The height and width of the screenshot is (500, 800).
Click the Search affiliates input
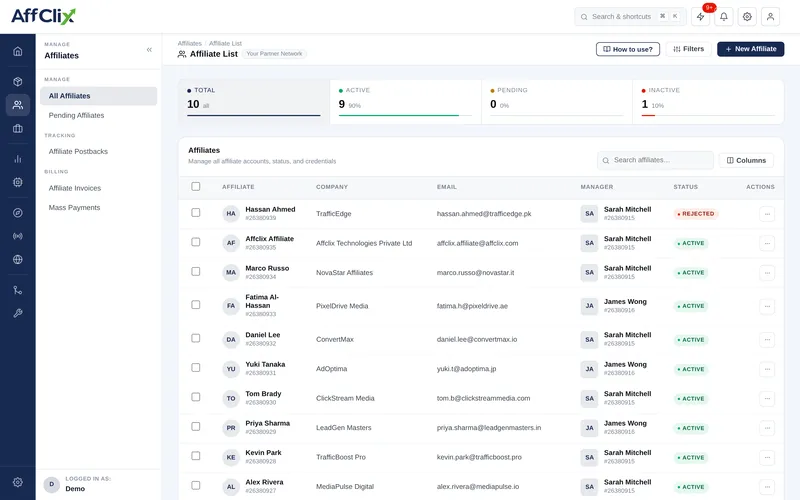point(655,160)
